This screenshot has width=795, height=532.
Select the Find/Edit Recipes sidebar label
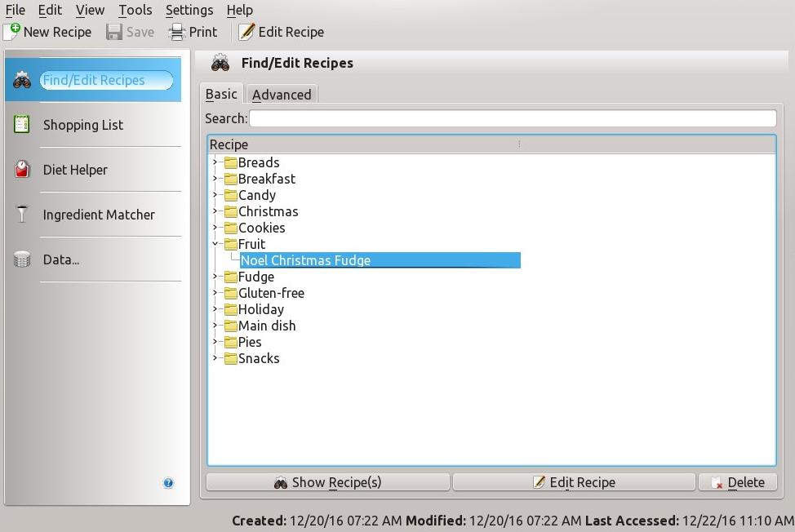click(94, 80)
